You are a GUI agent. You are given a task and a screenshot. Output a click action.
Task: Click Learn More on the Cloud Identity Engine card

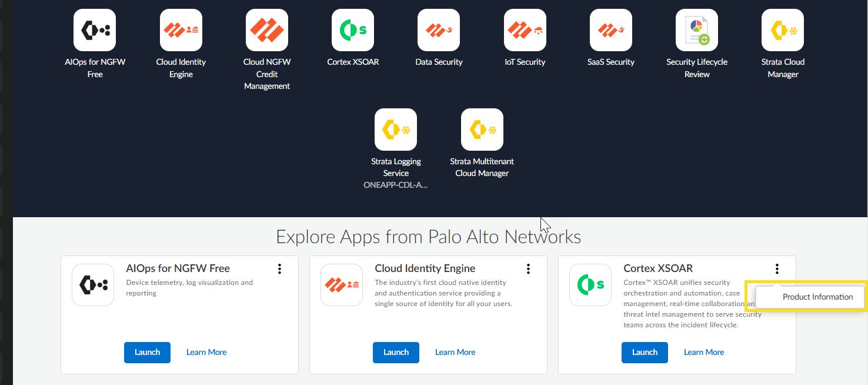(x=455, y=352)
